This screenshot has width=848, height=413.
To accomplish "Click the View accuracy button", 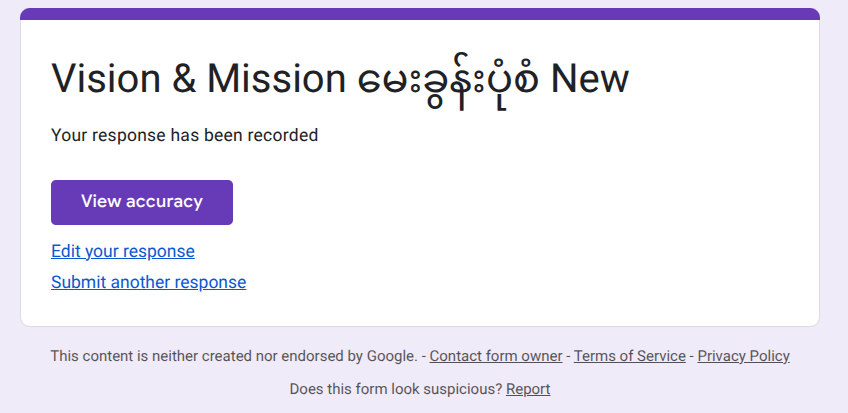I will tap(142, 202).
